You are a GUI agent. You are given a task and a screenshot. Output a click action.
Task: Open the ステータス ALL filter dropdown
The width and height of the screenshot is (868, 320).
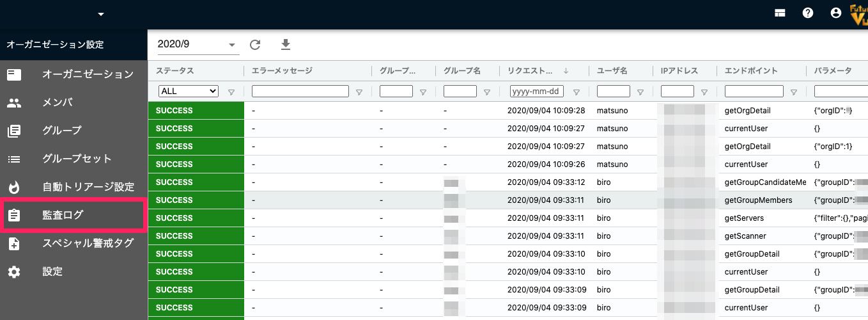[189, 92]
